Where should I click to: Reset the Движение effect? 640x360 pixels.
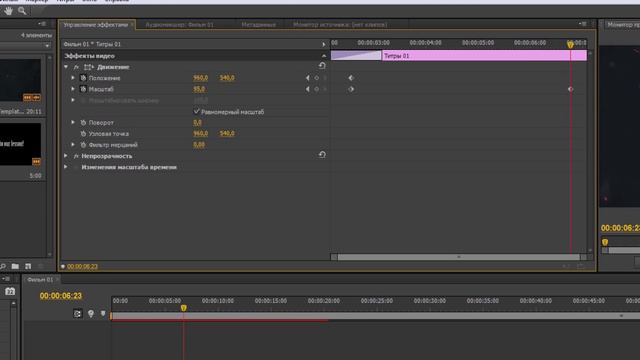tap(322, 66)
